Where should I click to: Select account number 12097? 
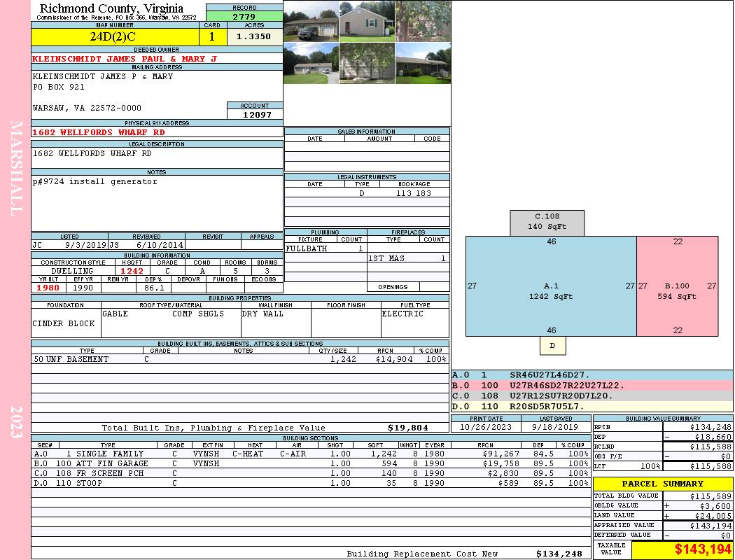[x=257, y=114]
